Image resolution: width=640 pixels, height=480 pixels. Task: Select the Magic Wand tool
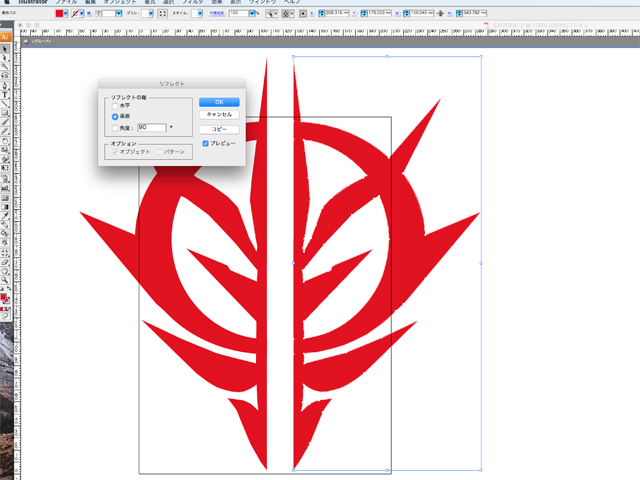coord(5,67)
